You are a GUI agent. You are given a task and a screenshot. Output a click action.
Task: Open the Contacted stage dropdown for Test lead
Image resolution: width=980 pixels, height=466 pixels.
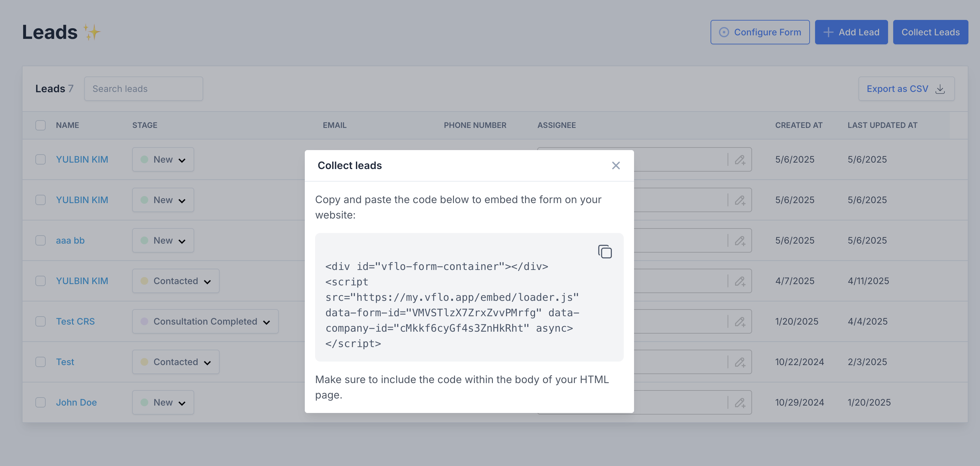pyautogui.click(x=176, y=362)
